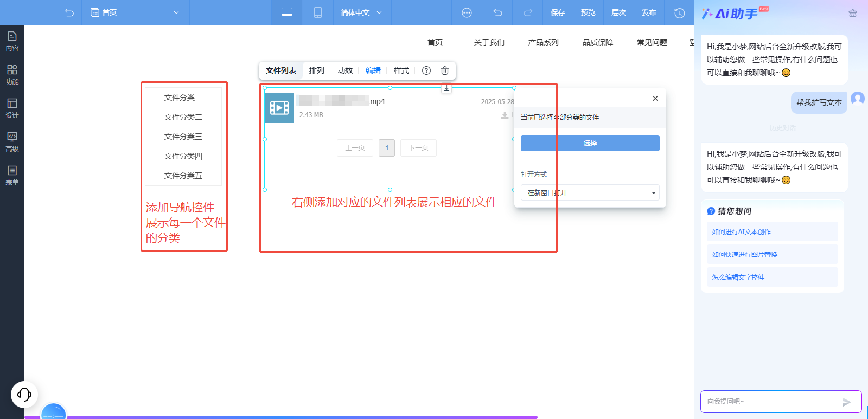Open the 简体中文 language dropdown
Image resolution: width=868 pixels, height=419 pixels.
(361, 12)
